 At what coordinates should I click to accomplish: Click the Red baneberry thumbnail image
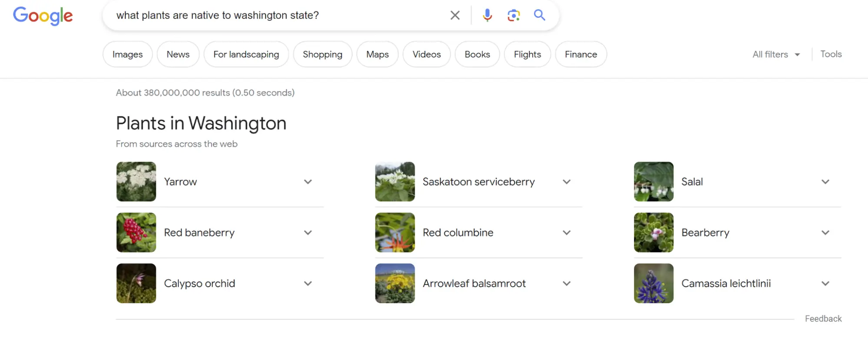click(x=136, y=232)
